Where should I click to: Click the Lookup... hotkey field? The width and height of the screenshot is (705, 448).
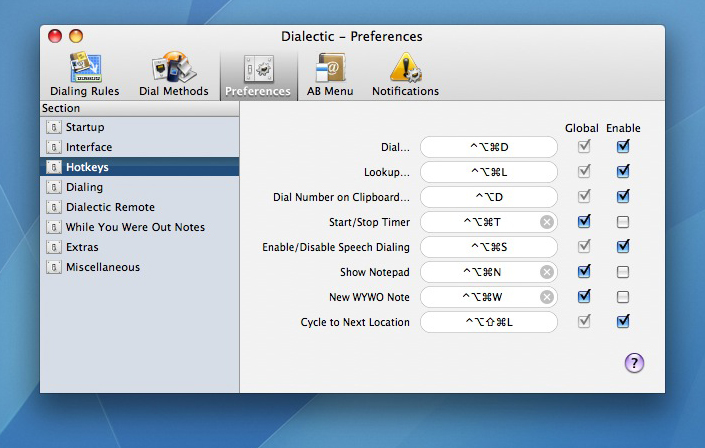click(x=489, y=172)
